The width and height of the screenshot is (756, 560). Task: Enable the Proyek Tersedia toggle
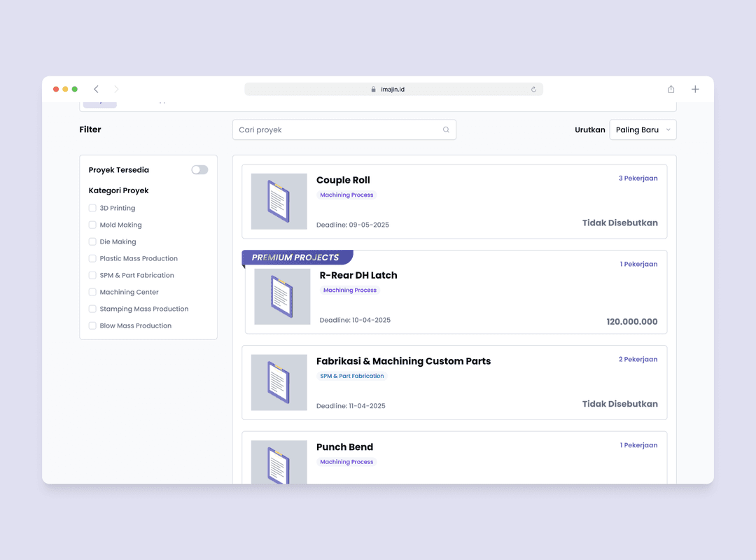tap(199, 170)
